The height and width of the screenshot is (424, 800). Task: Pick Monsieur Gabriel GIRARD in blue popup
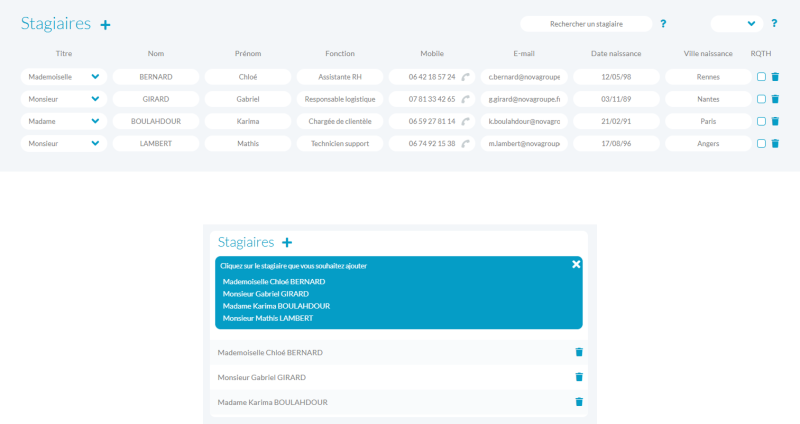point(266,294)
